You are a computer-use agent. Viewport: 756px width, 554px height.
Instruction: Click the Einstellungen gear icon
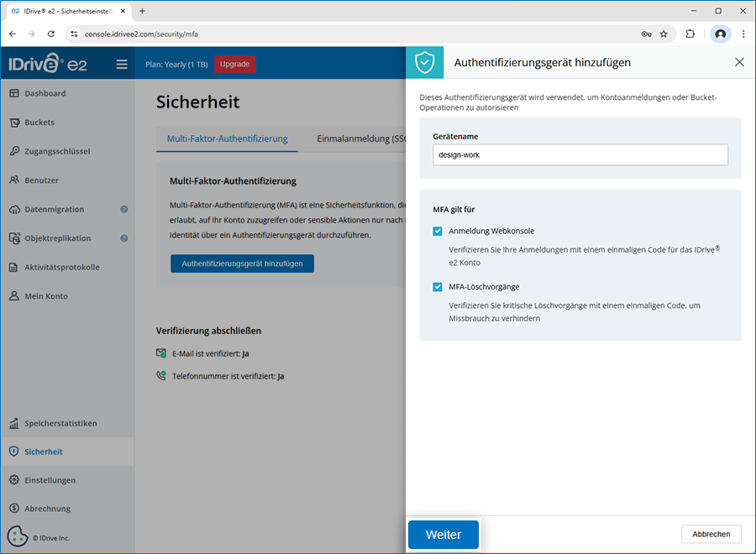point(14,480)
